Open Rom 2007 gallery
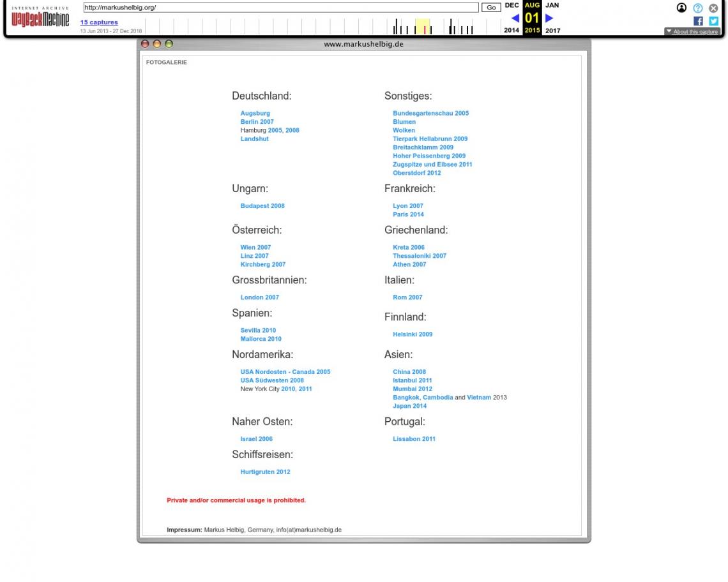Image resolution: width=728 pixels, height=582 pixels. click(x=407, y=297)
